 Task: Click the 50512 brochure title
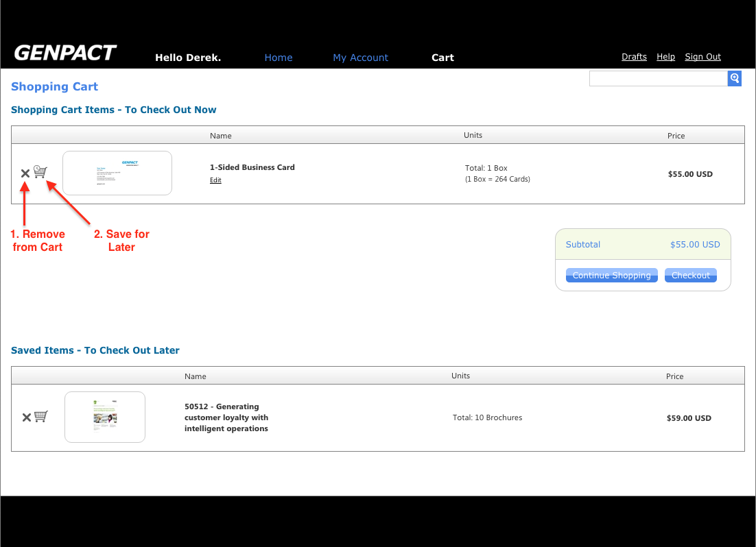pos(226,417)
